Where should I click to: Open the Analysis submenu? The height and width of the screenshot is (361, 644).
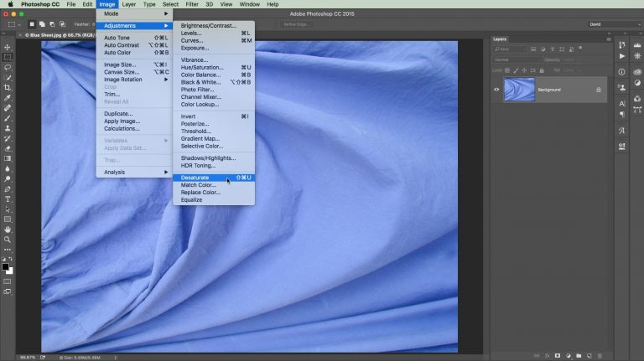tap(134, 172)
